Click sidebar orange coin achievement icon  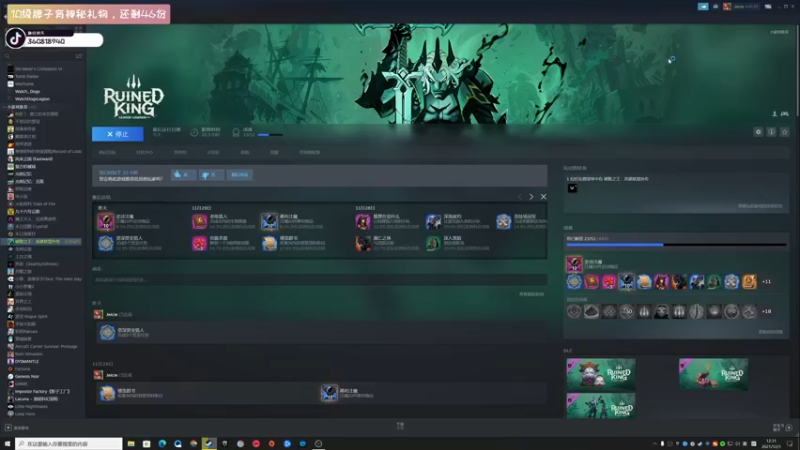749,282
